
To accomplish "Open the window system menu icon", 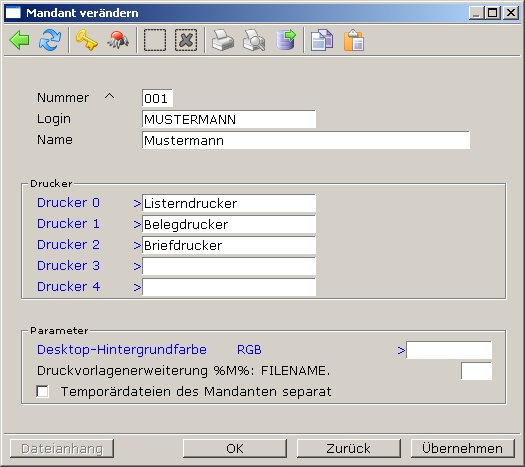I will (13, 13).
